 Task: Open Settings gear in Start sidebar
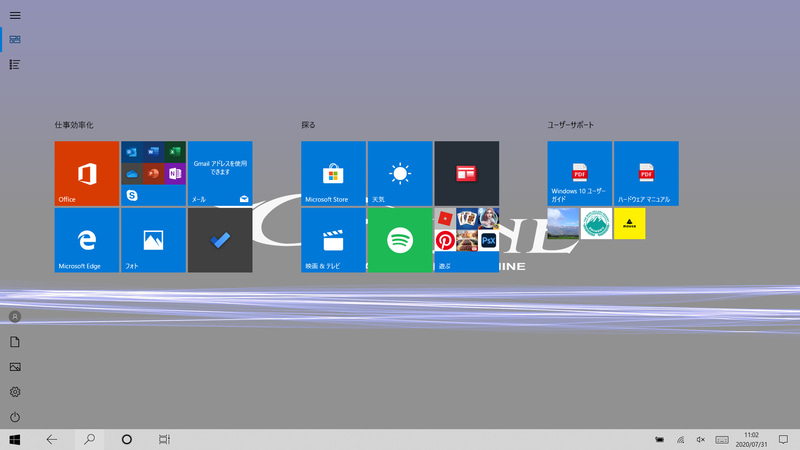tap(15, 392)
